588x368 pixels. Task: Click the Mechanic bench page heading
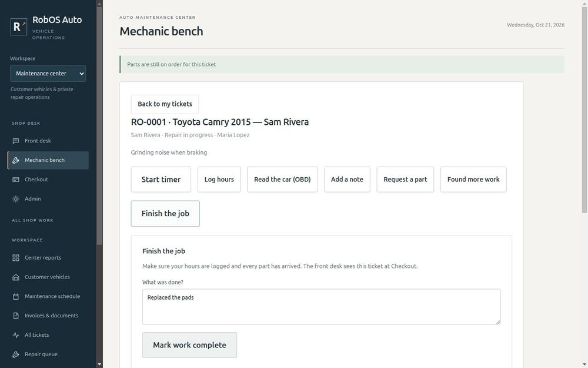pyautogui.click(x=161, y=31)
